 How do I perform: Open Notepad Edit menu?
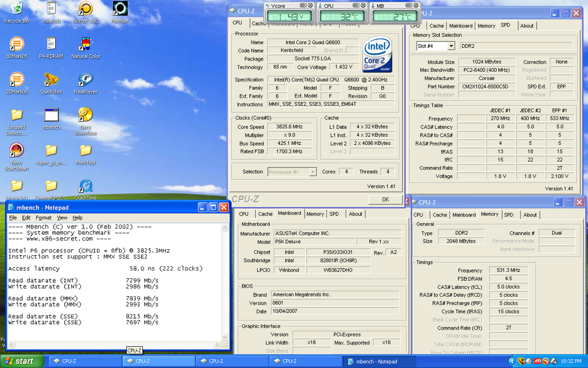click(26, 218)
